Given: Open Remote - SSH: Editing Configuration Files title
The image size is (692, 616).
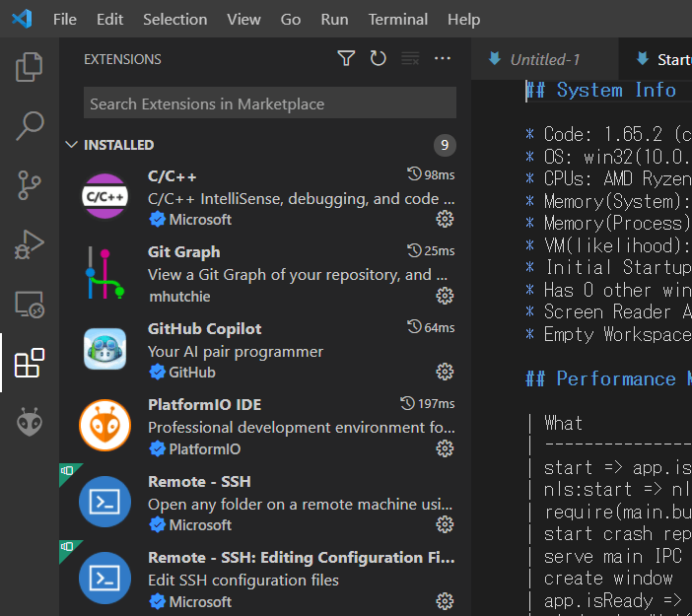Looking at the screenshot, I should (302, 557).
